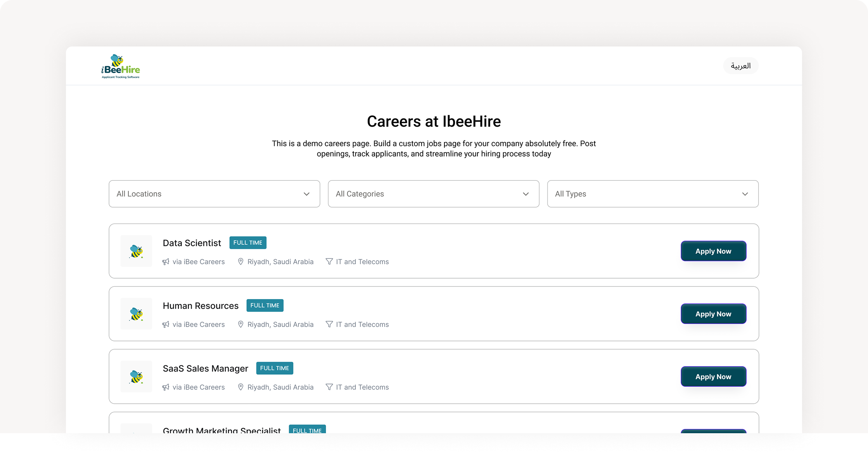The height and width of the screenshot is (458, 868).
Task: Click the bee logo on Human Resources card
Action: pyautogui.click(x=136, y=314)
